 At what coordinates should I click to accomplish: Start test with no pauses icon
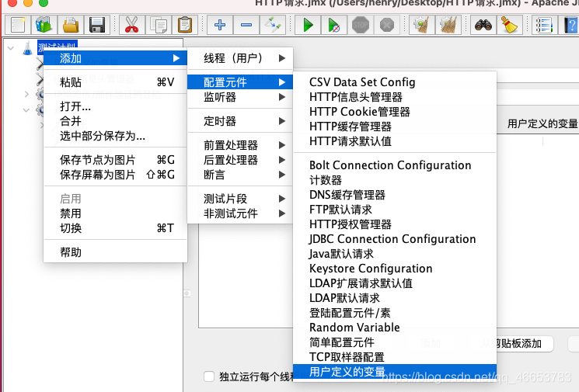coord(334,25)
